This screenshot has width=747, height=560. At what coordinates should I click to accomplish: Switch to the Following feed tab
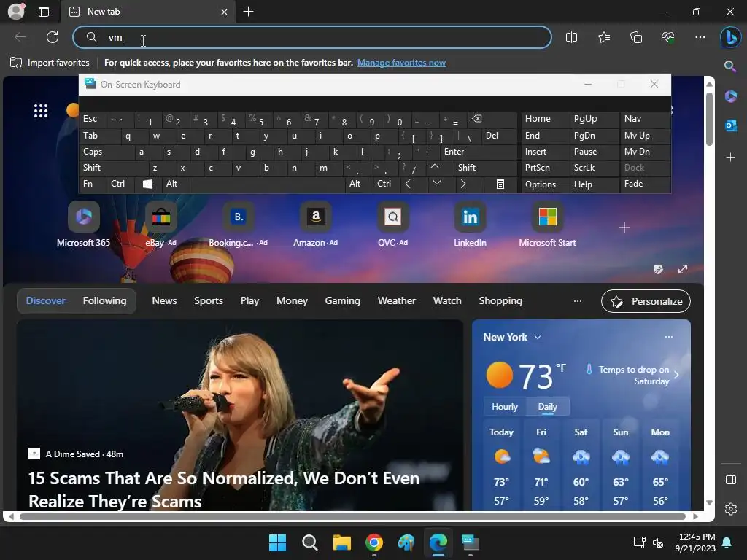coord(105,301)
